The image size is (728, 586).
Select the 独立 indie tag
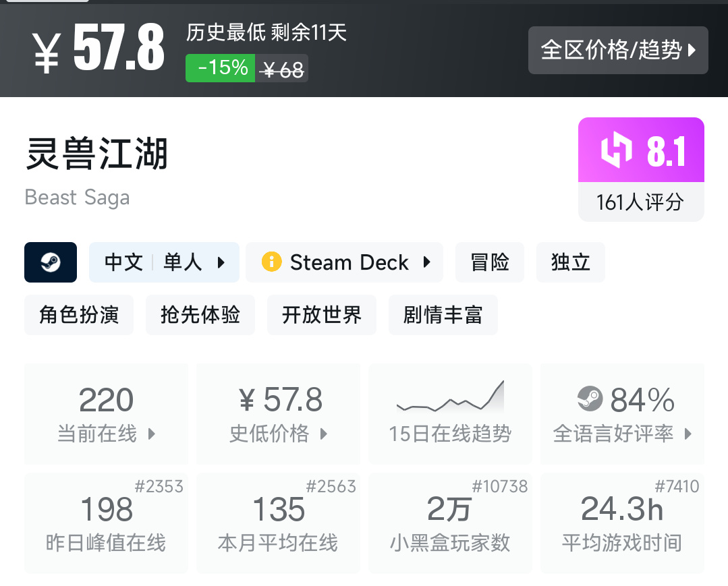571,262
